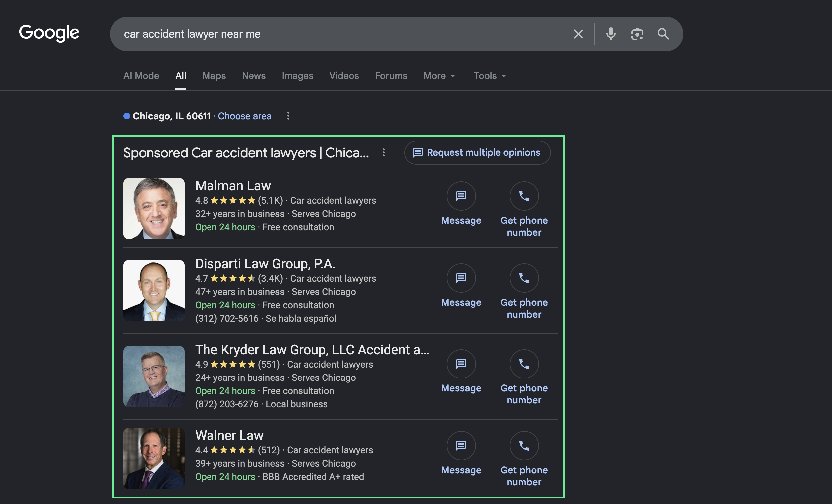Click Se habla español text
The image size is (832, 504).
[x=301, y=318]
